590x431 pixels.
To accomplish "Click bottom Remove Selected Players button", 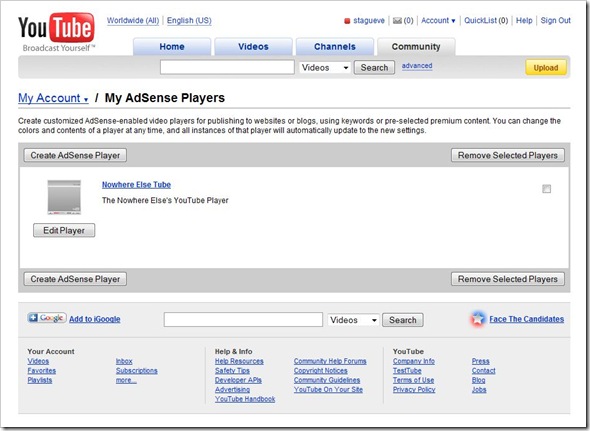I will click(x=508, y=279).
